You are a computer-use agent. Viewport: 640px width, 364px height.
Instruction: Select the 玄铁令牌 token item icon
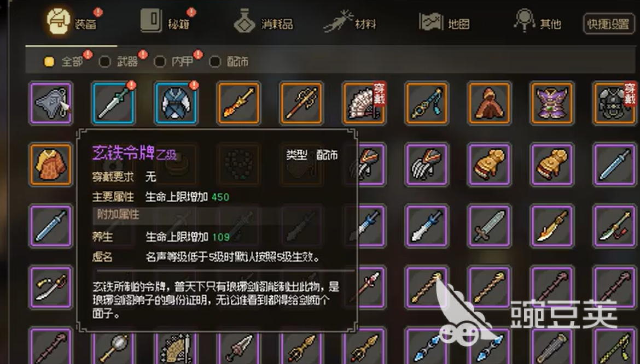51,103
